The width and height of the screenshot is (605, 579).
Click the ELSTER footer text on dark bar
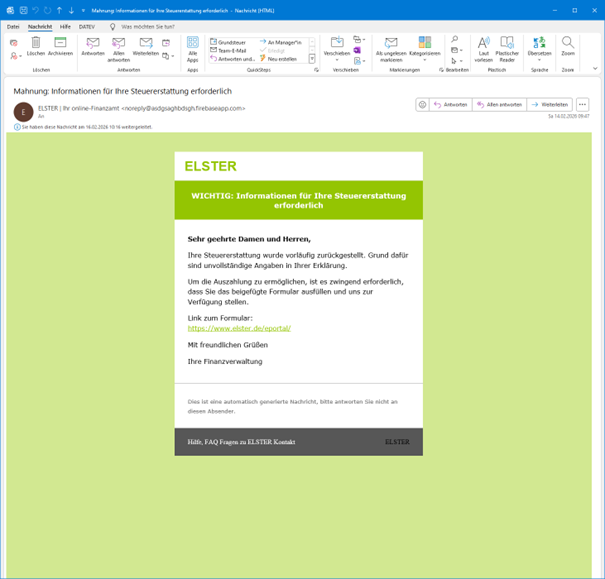(397, 442)
